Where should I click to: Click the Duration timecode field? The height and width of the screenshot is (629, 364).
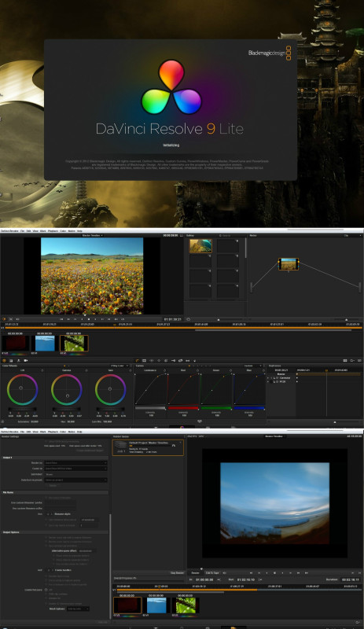click(350, 579)
